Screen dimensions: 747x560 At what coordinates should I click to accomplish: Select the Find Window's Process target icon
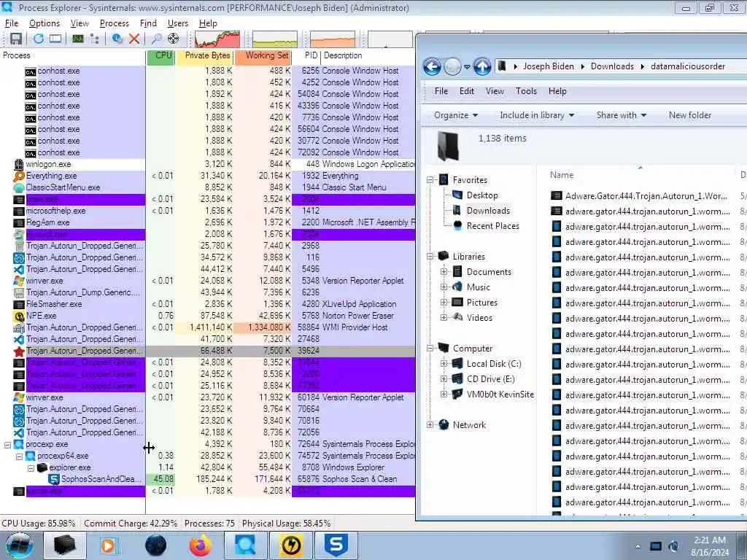174,39
